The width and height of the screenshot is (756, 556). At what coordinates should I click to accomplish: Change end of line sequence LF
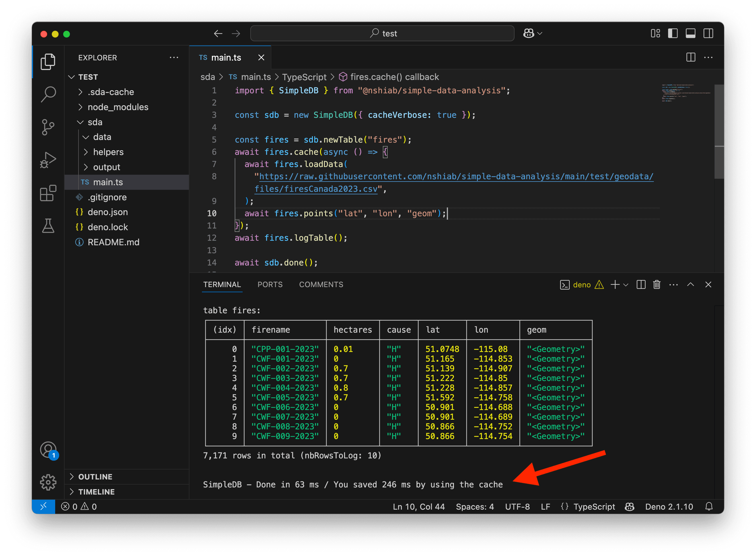545,506
